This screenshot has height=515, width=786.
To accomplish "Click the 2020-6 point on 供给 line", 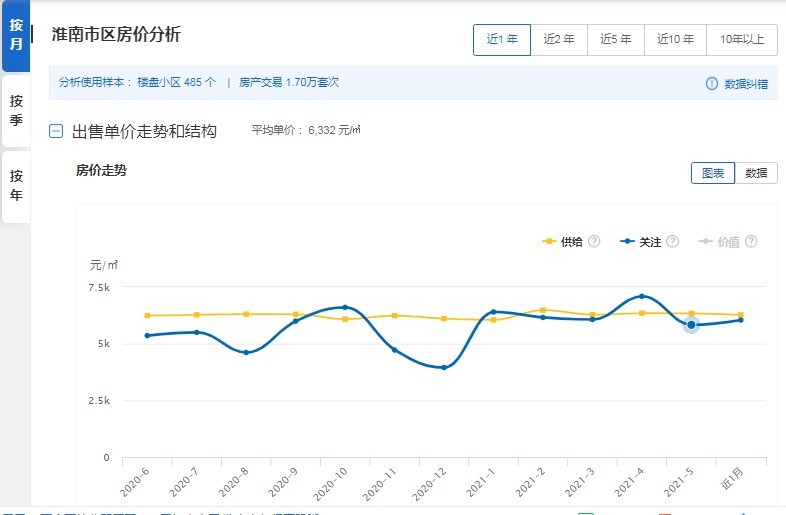I will 147,315.
